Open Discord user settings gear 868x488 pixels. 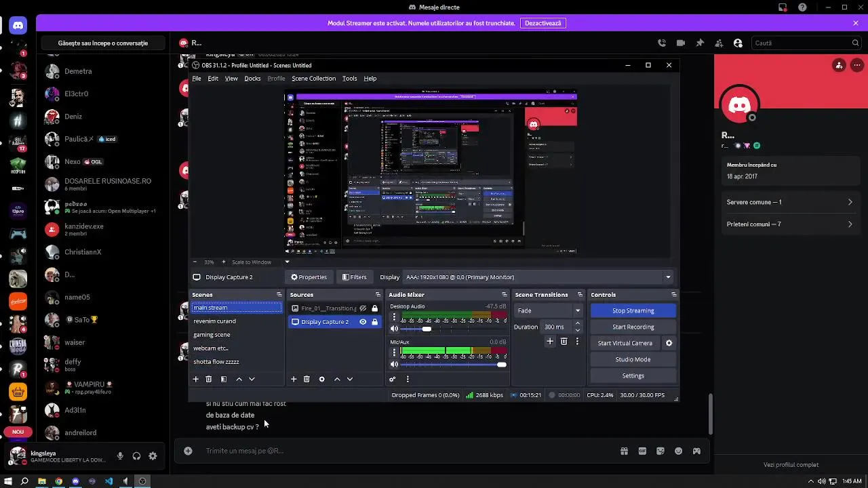point(153,456)
